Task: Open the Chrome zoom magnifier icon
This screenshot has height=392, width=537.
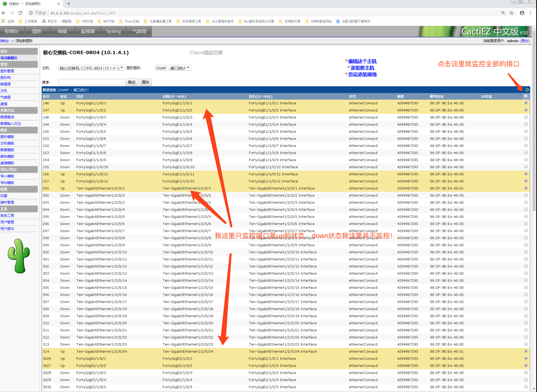Action: (503, 13)
